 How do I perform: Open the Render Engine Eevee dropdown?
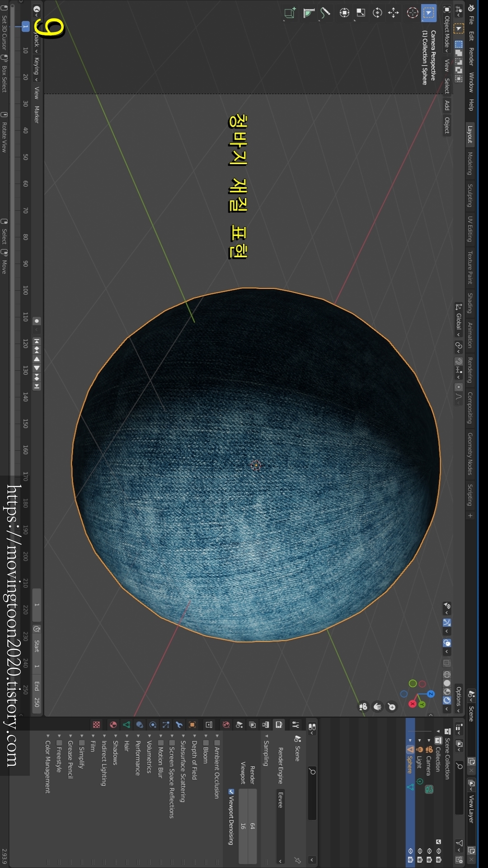pyautogui.click(x=280, y=826)
